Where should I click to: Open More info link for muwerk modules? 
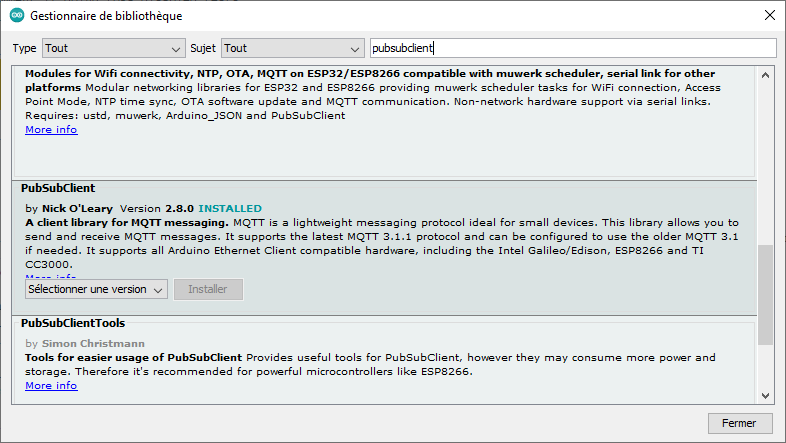51,130
